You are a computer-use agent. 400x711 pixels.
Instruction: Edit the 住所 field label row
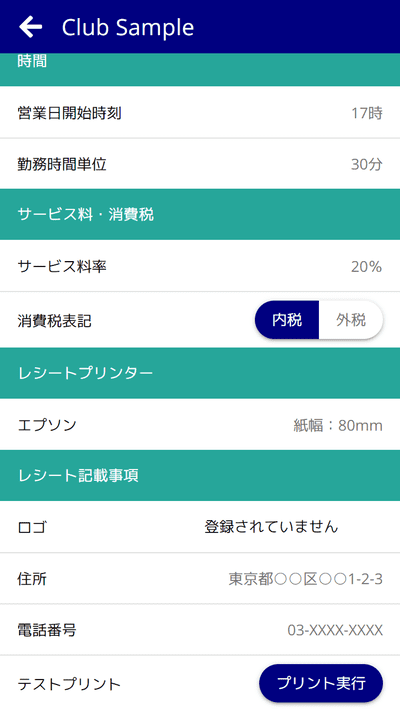point(200,579)
